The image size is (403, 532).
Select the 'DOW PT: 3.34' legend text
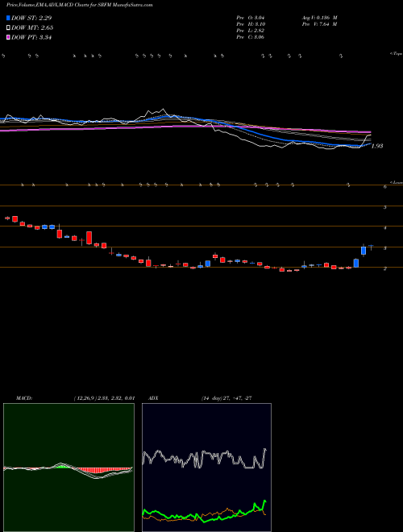(31, 38)
